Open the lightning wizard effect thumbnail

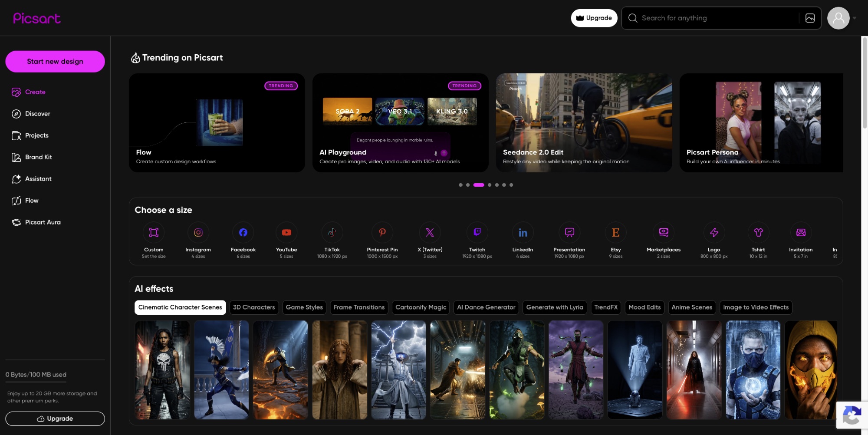pos(398,370)
